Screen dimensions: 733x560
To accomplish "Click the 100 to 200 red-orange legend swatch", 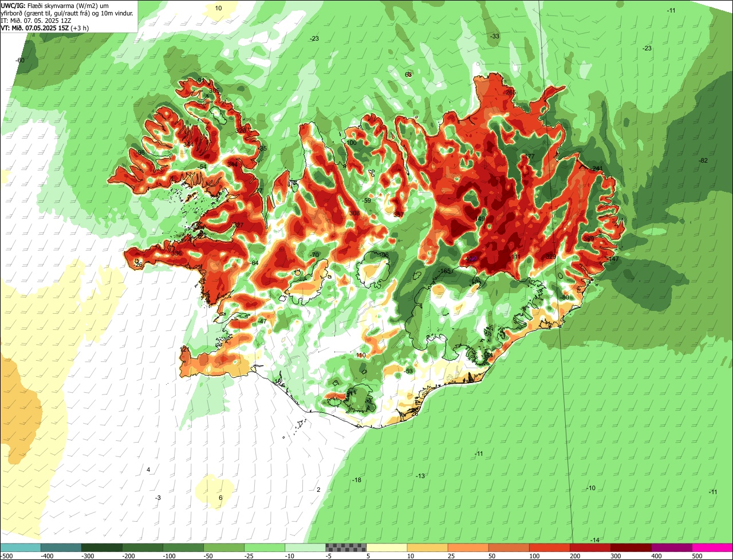I will tap(549, 547).
